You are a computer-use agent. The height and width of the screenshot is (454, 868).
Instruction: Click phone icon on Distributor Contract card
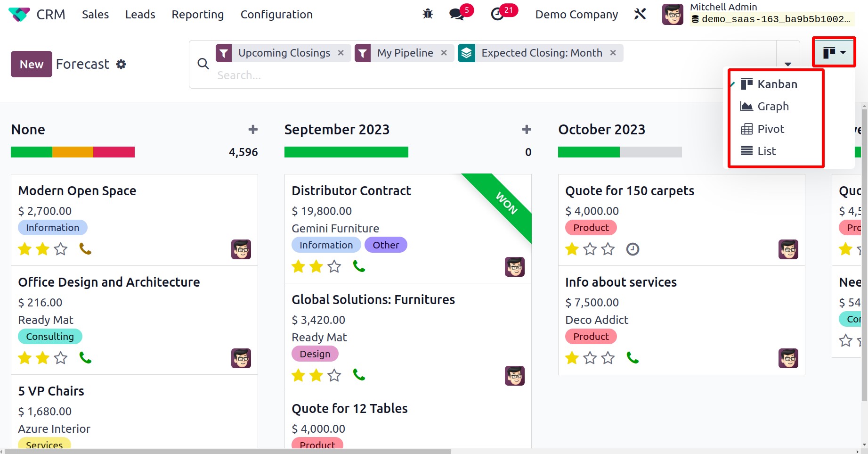point(359,266)
